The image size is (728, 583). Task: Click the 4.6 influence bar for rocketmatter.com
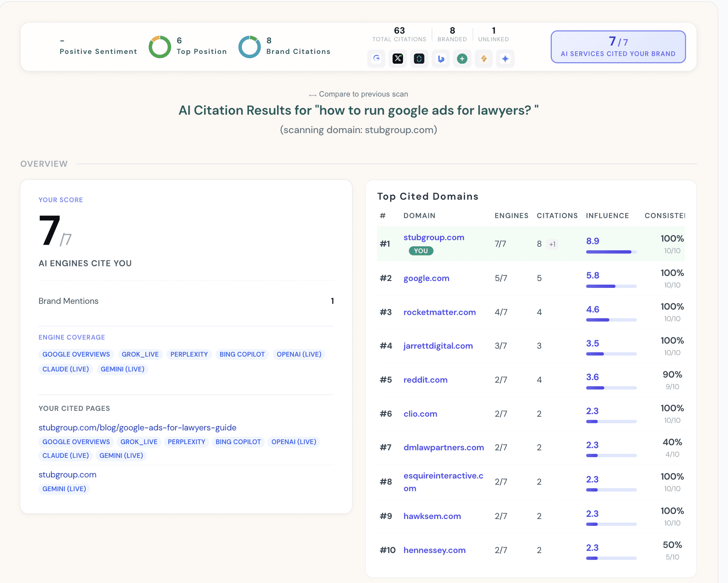coord(611,320)
